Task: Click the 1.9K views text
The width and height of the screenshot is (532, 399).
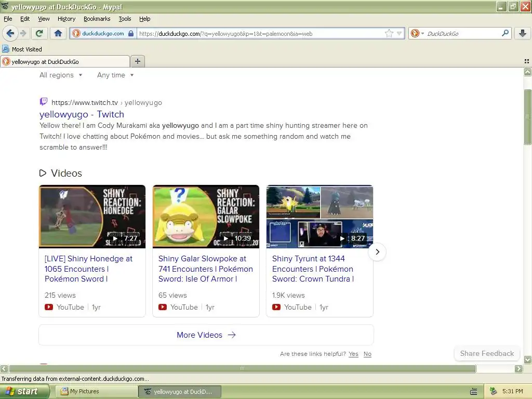Action: 288,295
